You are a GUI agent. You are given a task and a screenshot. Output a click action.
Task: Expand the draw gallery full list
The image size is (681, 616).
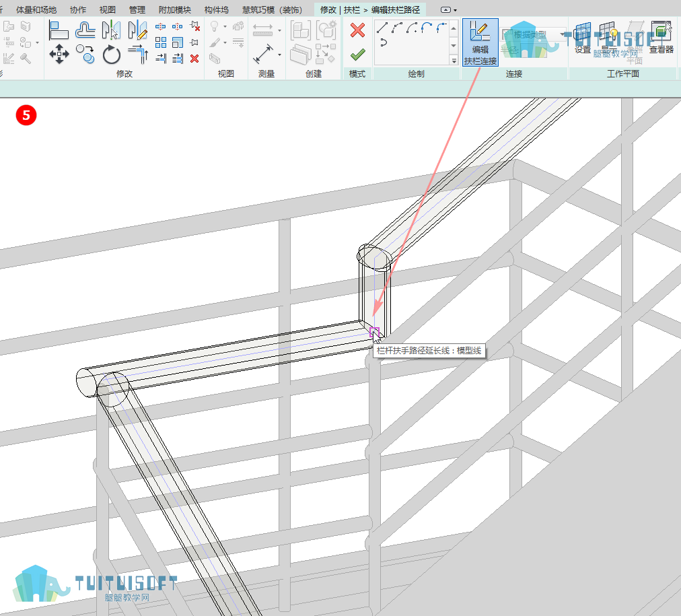(x=454, y=61)
